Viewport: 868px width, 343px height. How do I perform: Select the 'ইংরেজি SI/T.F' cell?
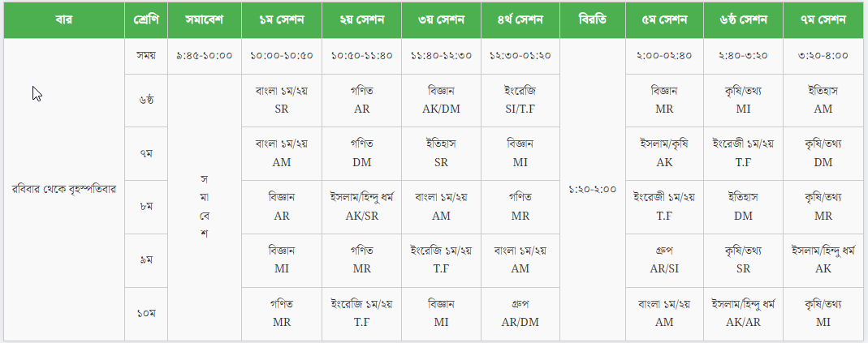[x=520, y=100]
